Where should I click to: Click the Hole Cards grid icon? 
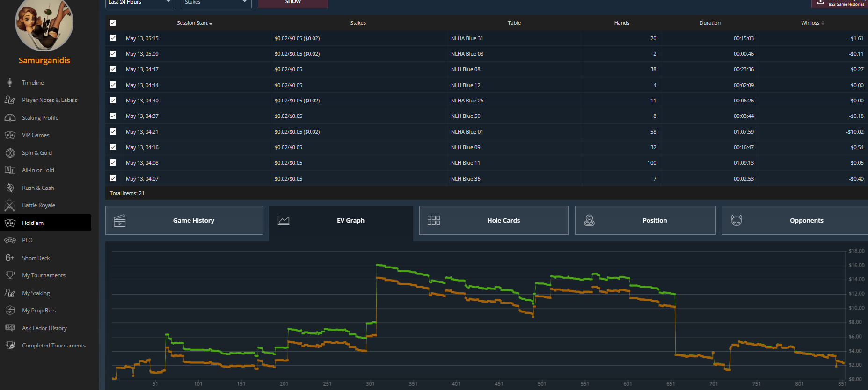(434, 220)
